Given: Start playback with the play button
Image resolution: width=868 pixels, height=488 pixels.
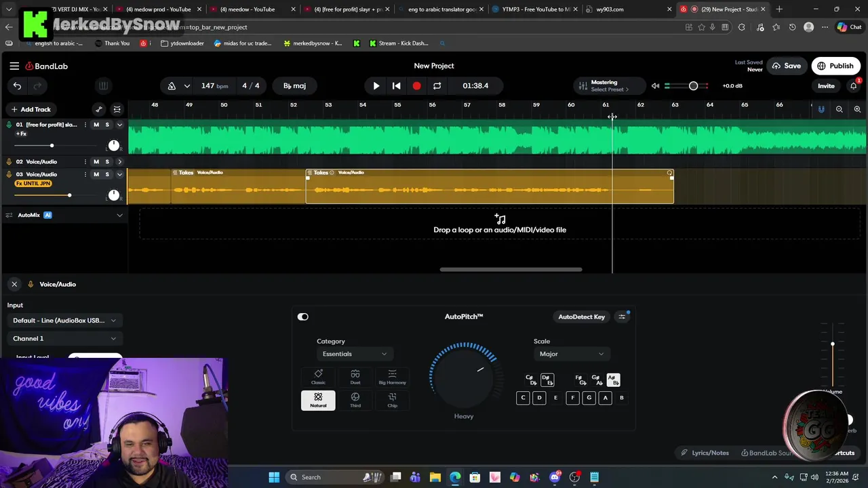Looking at the screenshot, I should pos(376,86).
